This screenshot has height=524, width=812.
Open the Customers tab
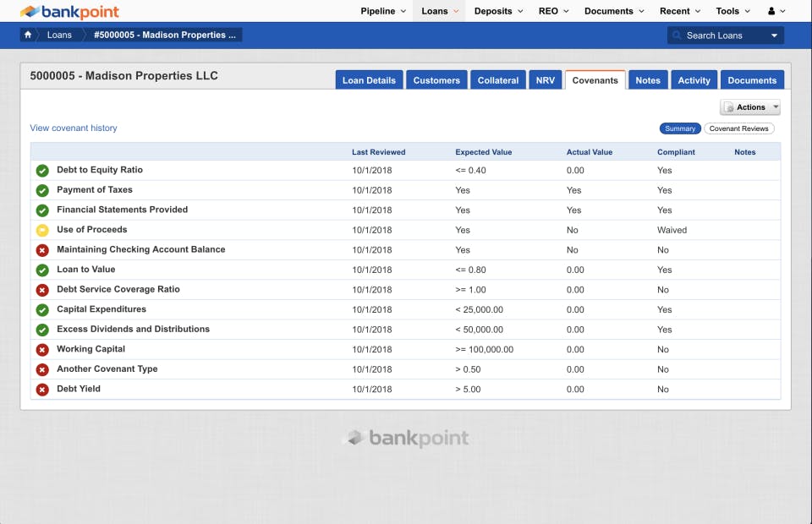click(x=436, y=80)
